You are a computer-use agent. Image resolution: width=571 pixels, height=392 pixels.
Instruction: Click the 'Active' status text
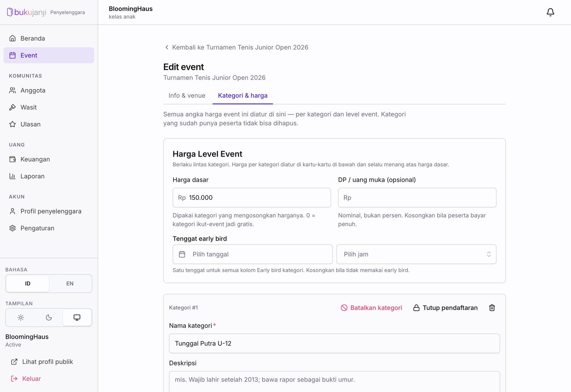(13, 345)
